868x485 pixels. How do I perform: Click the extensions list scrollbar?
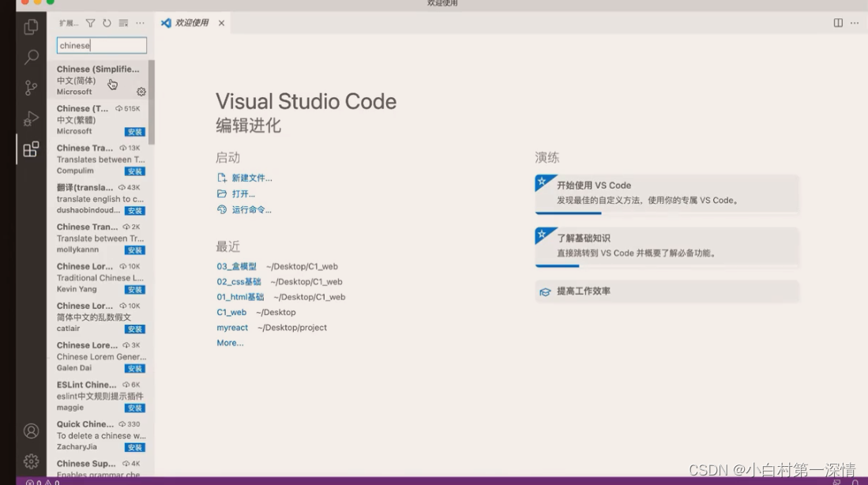[x=151, y=103]
